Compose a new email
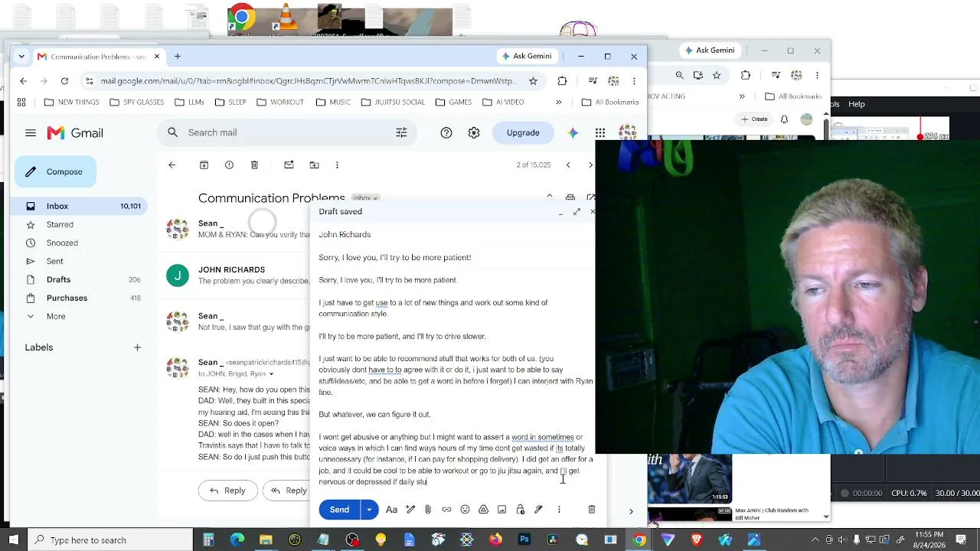 pyautogui.click(x=55, y=171)
